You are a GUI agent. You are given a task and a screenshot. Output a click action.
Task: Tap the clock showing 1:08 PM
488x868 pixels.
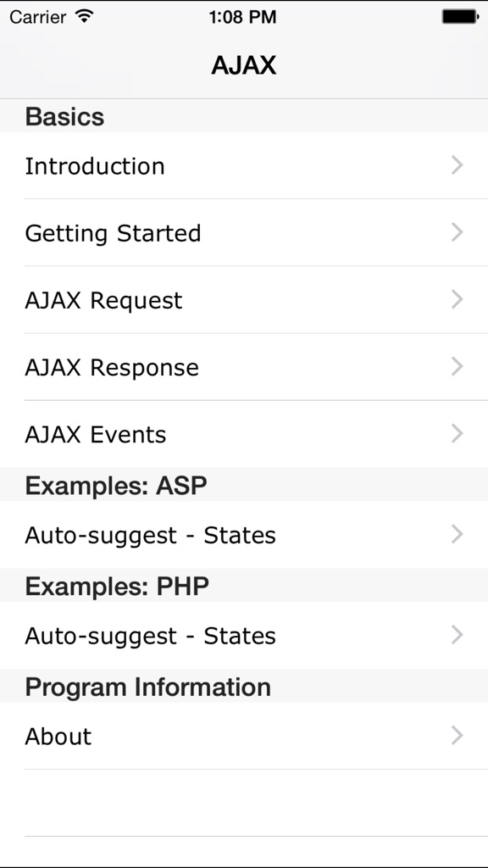[244, 16]
